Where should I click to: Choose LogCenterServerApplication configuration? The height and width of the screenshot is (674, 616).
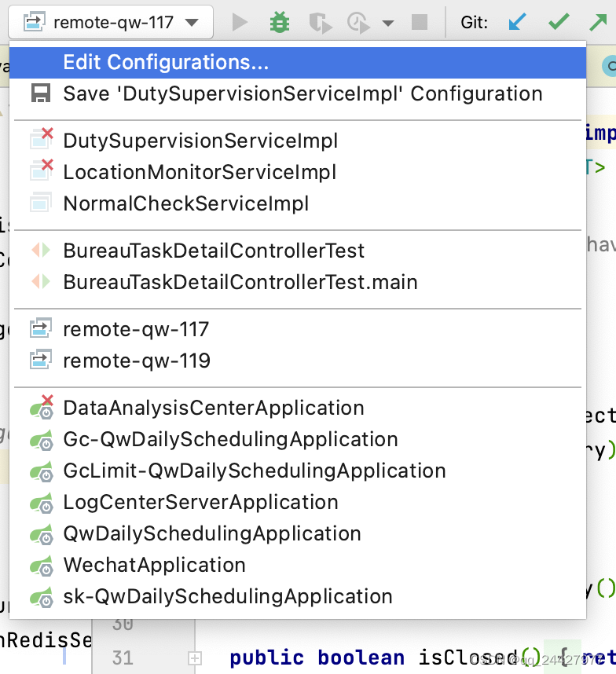tap(200, 503)
